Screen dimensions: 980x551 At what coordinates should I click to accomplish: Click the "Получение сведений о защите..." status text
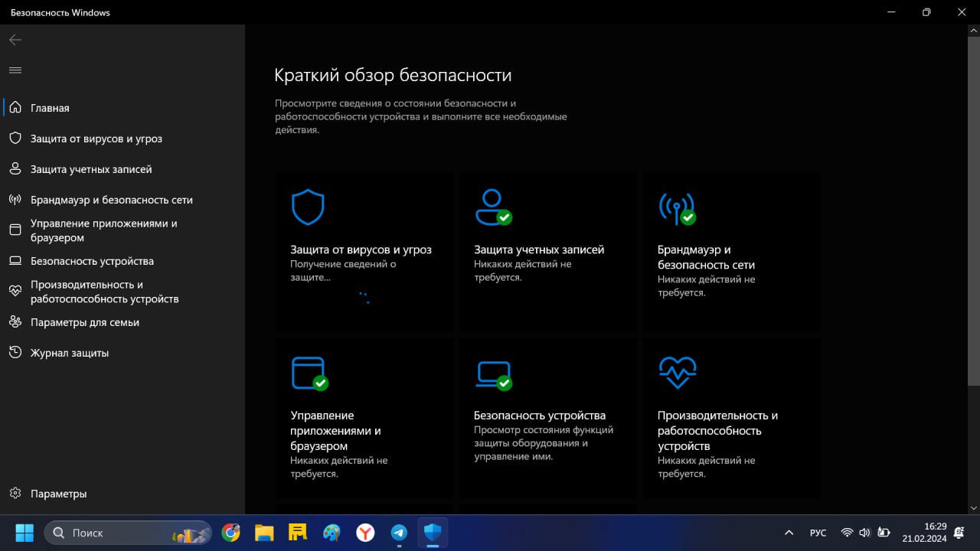click(x=343, y=271)
